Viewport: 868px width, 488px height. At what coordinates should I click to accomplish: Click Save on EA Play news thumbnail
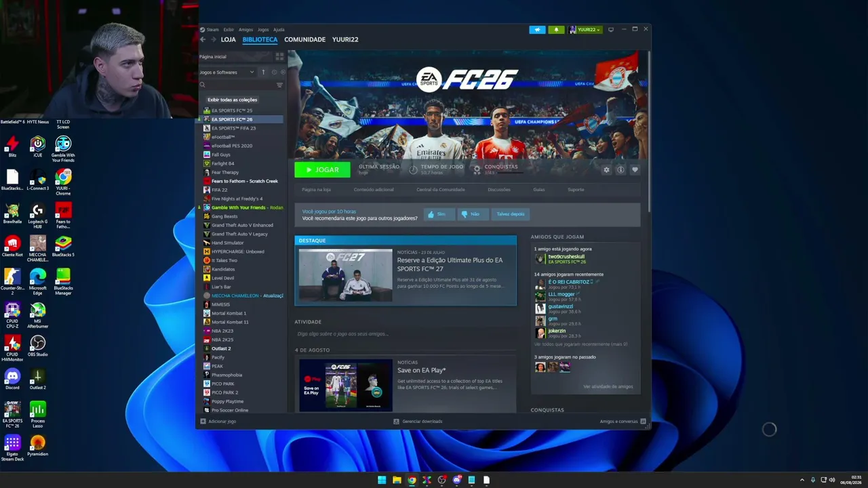coord(345,386)
